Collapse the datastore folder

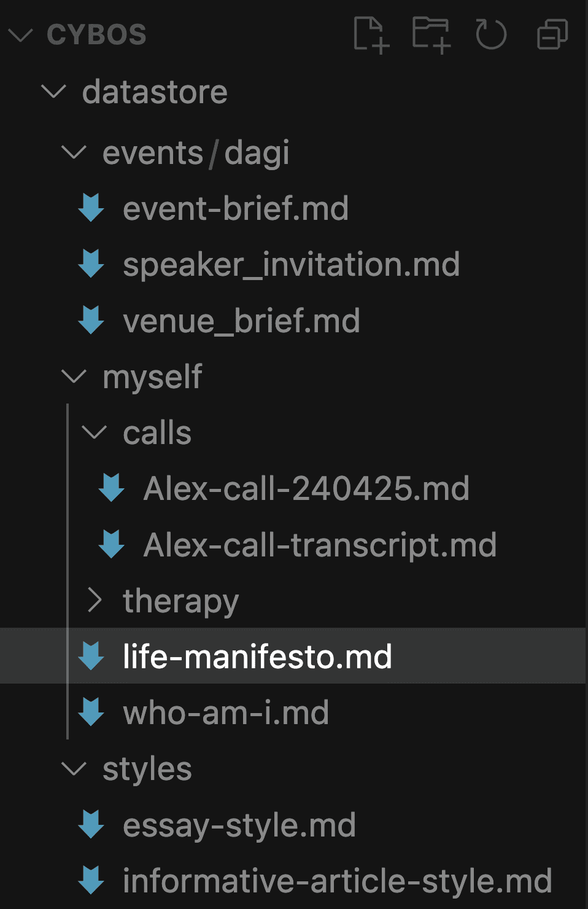53,92
